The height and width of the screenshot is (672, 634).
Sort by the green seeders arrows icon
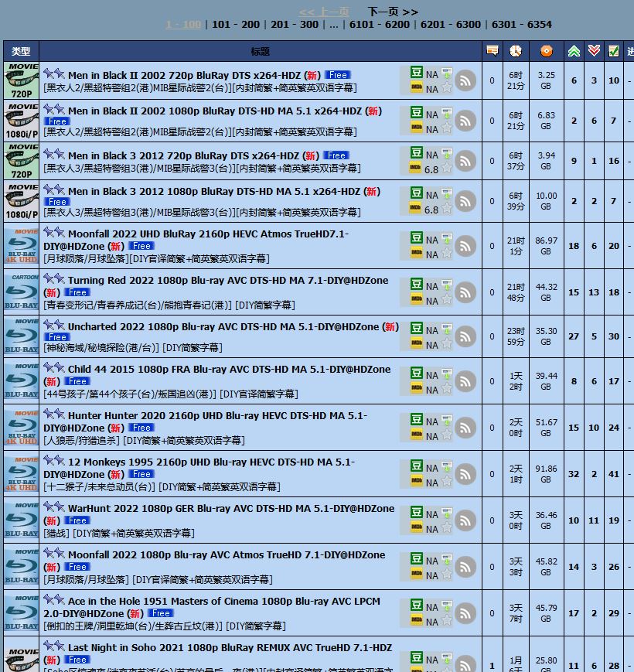click(574, 51)
